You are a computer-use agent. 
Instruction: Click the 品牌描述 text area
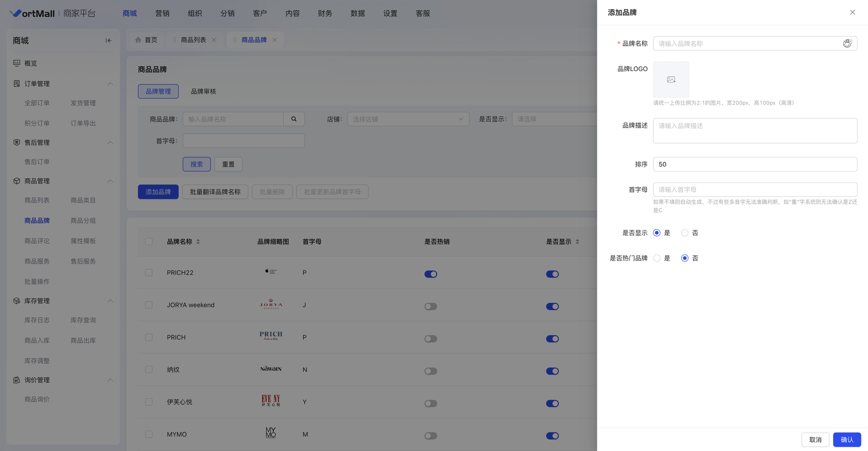pos(755,131)
